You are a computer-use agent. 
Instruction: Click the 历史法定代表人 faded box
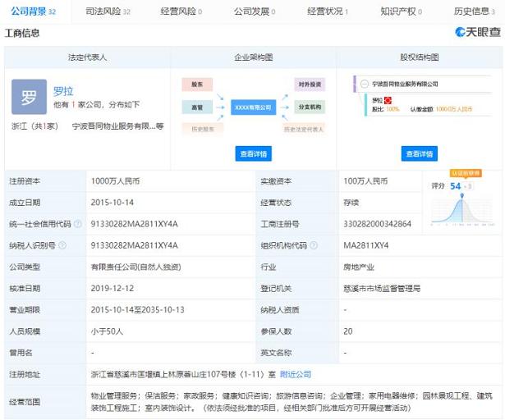point(304,129)
